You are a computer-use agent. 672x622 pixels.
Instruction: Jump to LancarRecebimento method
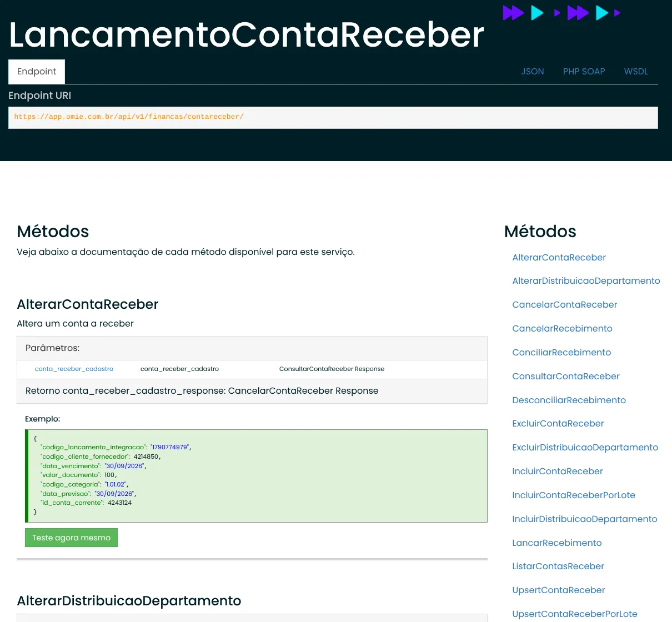click(556, 543)
